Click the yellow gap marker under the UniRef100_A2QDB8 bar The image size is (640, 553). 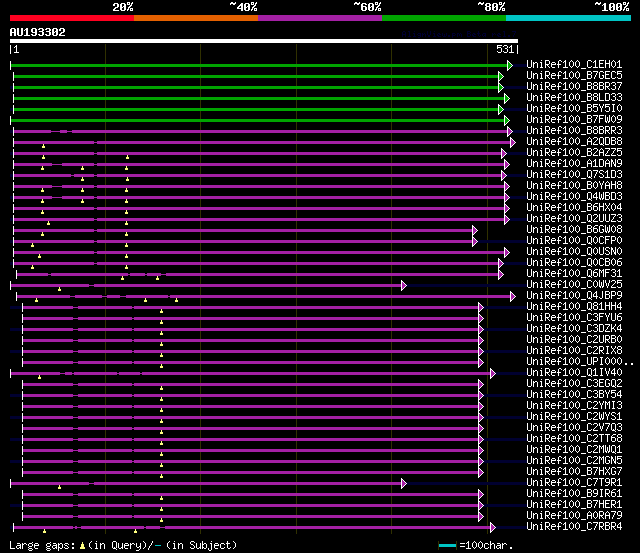(x=44, y=146)
